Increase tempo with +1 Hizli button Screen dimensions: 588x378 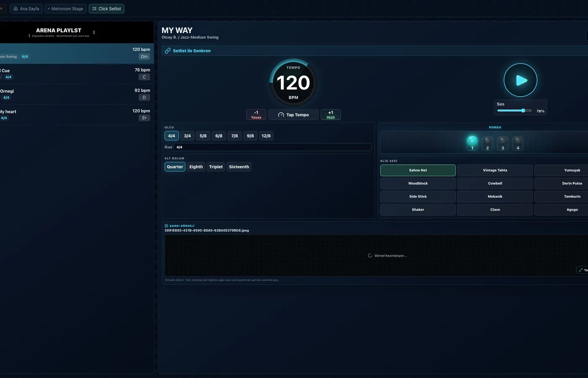coord(331,115)
